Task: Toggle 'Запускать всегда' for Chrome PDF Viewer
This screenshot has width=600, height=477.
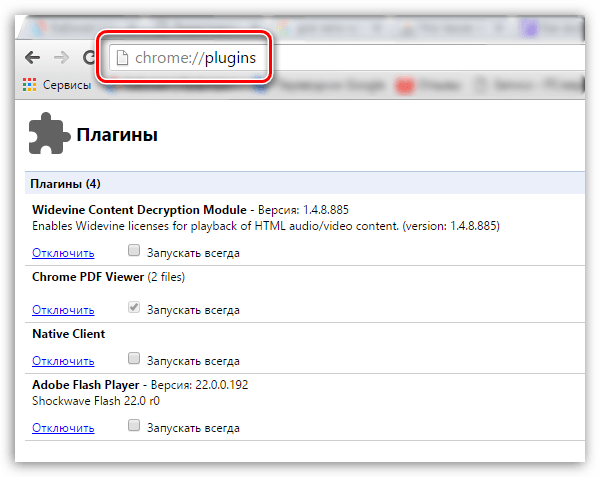Action: (134, 307)
